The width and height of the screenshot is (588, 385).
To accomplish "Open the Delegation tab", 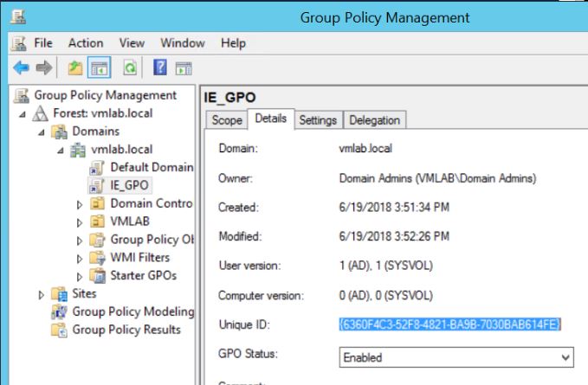I will coord(374,121).
